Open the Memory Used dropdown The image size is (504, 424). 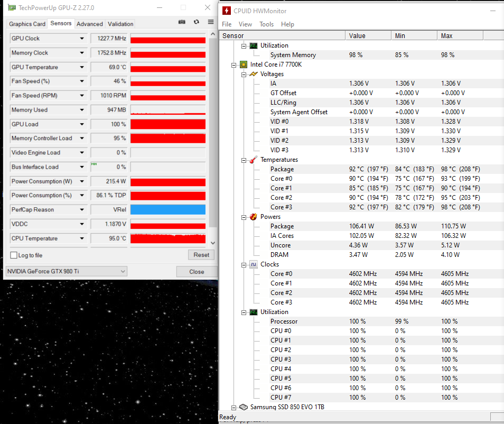82,110
